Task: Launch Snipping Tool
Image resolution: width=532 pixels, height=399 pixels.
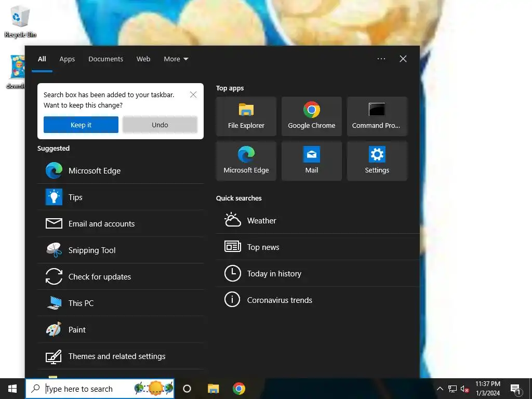Action: [121, 250]
